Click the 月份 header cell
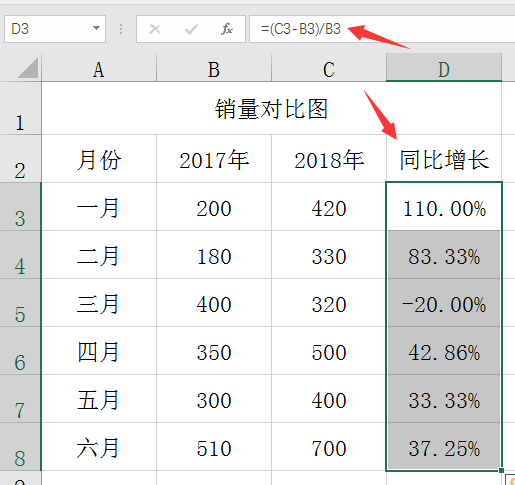 [99, 159]
